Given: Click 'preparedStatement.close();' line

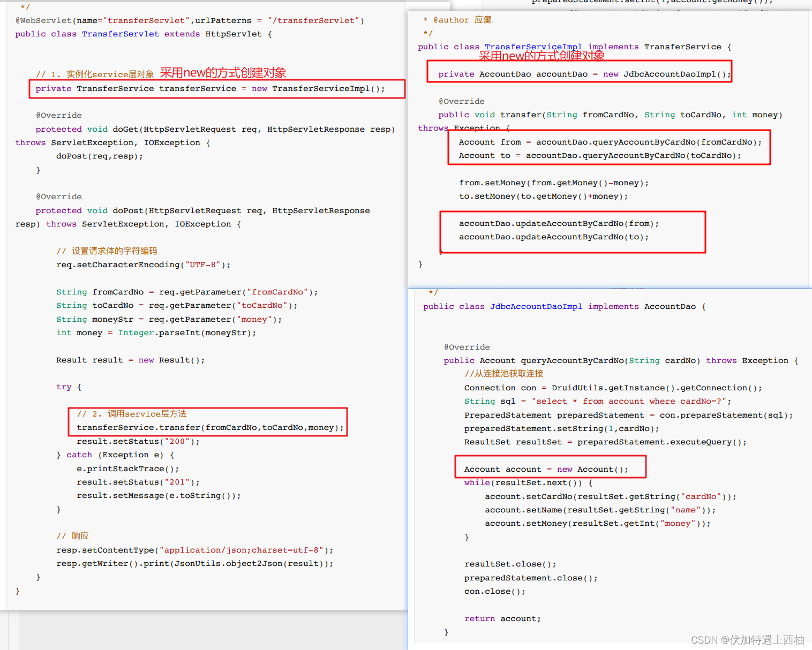Looking at the screenshot, I should pos(531,578).
